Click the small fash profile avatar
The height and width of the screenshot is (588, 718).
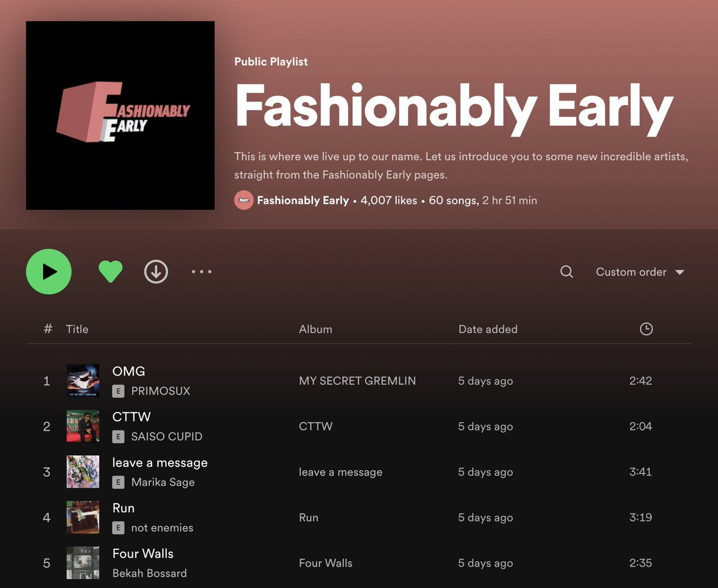[244, 200]
